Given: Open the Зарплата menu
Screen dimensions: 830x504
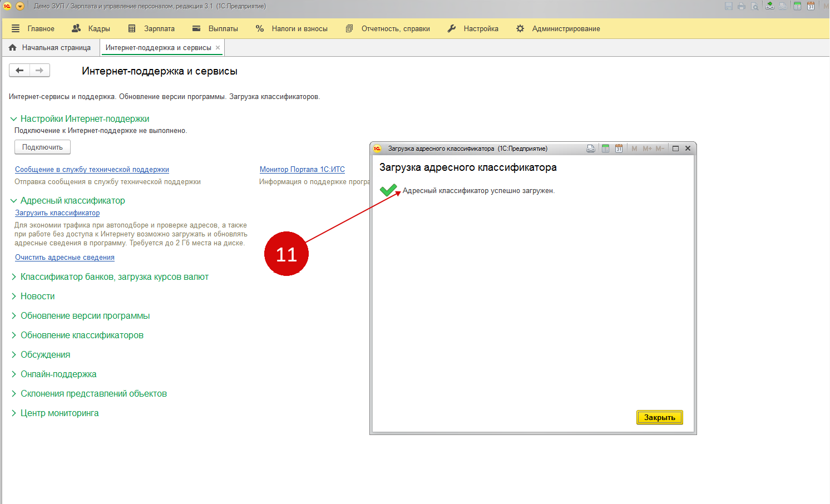Looking at the screenshot, I should pos(151,28).
